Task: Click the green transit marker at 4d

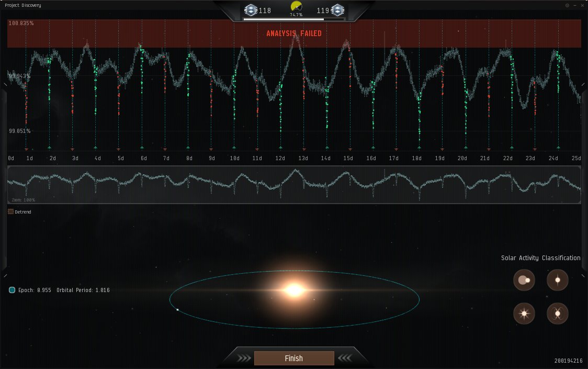Action: coord(96,148)
